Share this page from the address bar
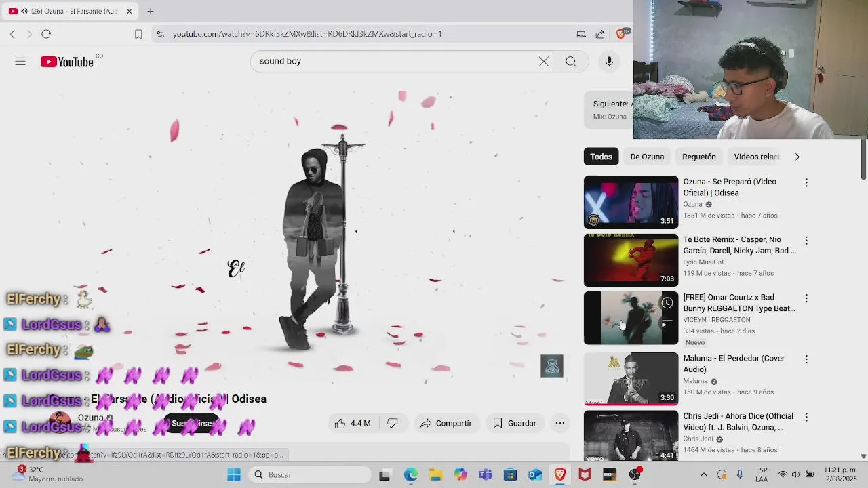This screenshot has width=868, height=488. pyautogui.click(x=600, y=34)
